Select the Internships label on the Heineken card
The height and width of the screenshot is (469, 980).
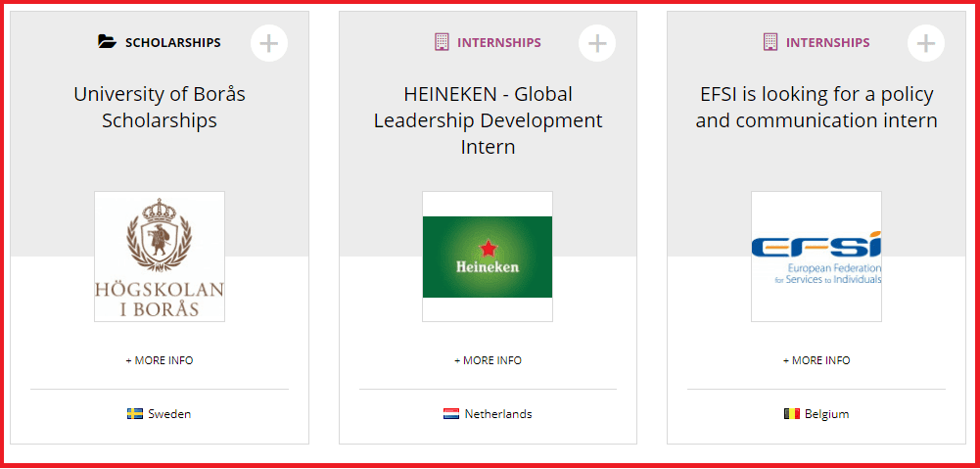click(x=499, y=43)
